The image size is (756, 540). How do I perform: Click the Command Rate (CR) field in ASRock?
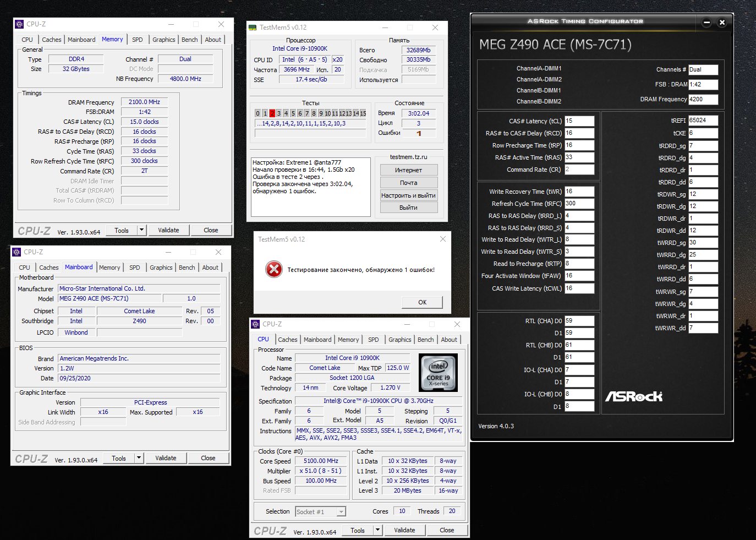[x=579, y=170]
